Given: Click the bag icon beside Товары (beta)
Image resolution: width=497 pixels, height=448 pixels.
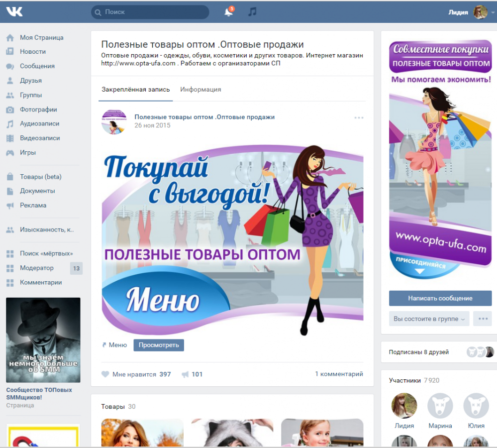Looking at the screenshot, I should (10, 177).
